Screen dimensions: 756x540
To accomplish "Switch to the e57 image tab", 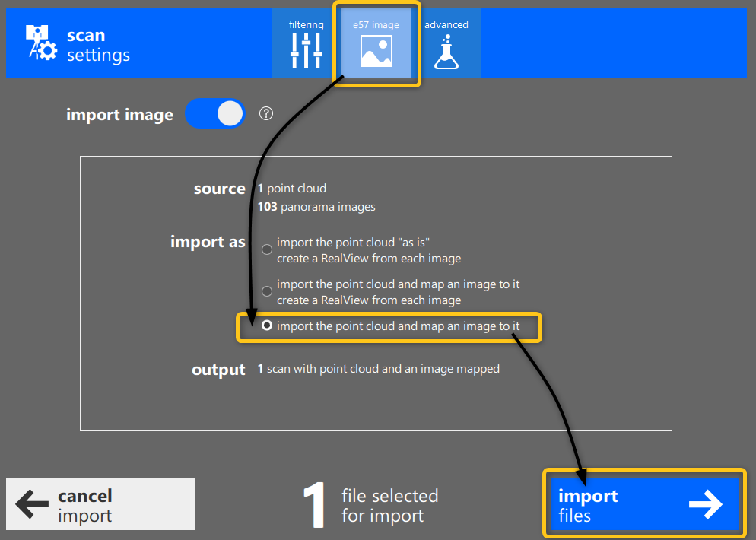I will pos(376,42).
